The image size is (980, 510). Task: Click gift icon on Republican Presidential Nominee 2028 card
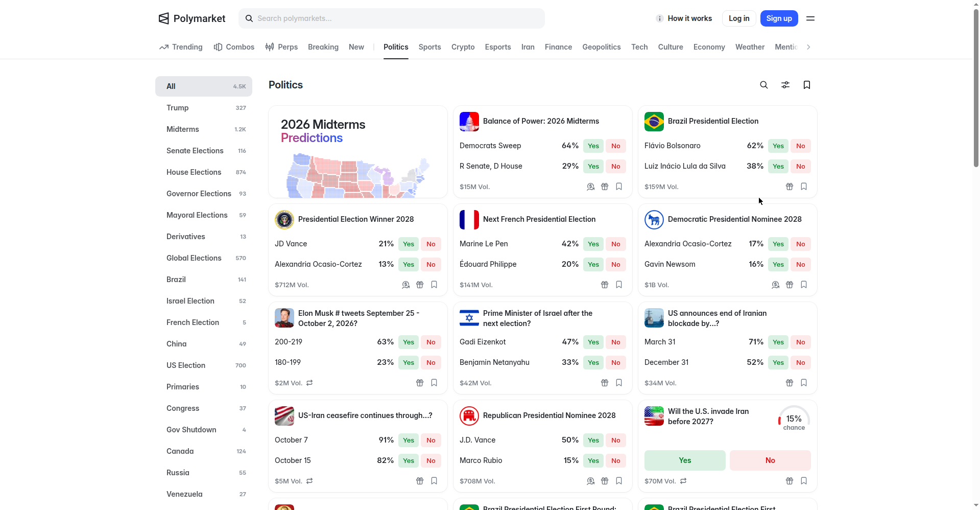605,481
